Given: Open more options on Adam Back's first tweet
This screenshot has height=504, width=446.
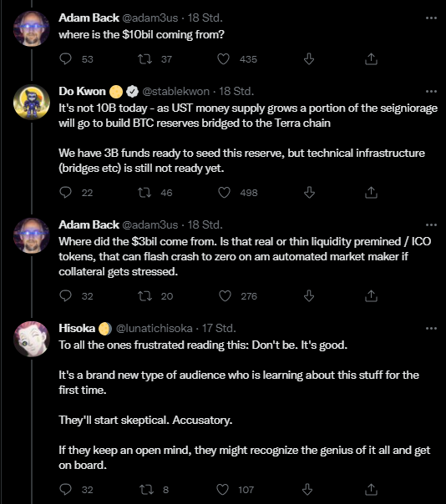Looking at the screenshot, I should (431, 18).
